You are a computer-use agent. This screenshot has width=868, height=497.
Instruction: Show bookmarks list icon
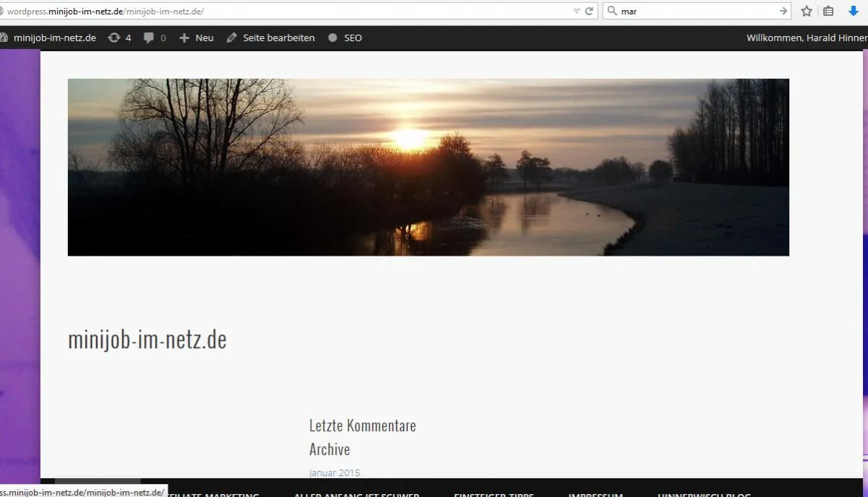click(x=828, y=11)
